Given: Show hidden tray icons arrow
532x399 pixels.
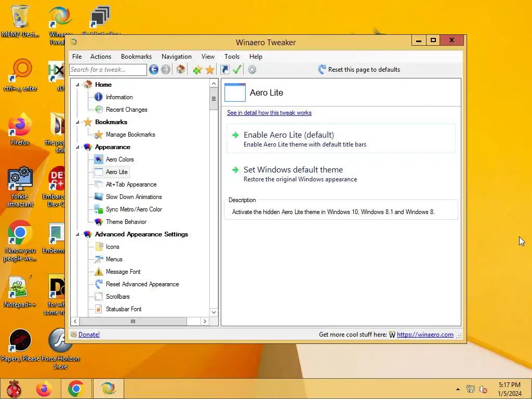Looking at the screenshot, I should (x=458, y=389).
